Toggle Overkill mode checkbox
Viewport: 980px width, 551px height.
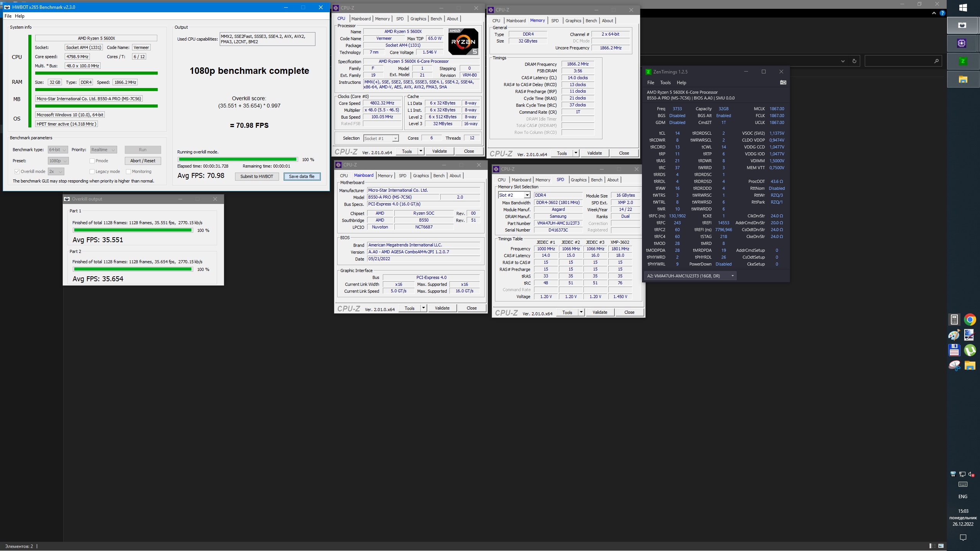(17, 171)
